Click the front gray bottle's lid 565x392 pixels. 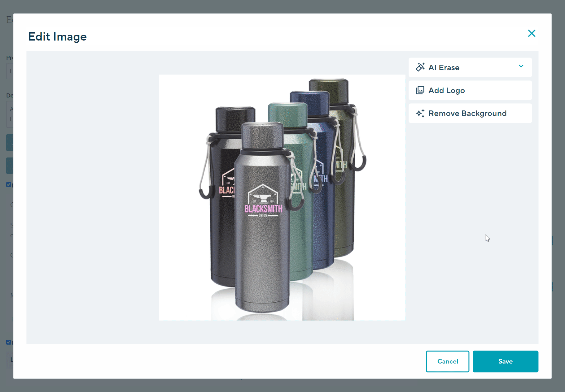262,136
